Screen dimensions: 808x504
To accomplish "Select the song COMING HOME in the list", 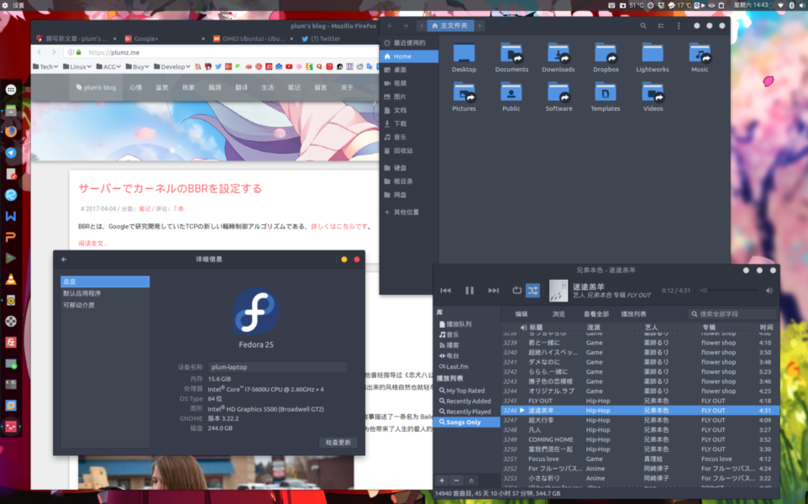I will pyautogui.click(x=639, y=440).
